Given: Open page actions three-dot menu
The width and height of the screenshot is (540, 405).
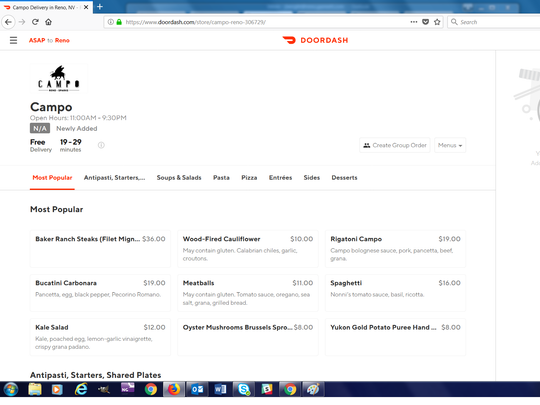Looking at the screenshot, I should click(x=414, y=22).
